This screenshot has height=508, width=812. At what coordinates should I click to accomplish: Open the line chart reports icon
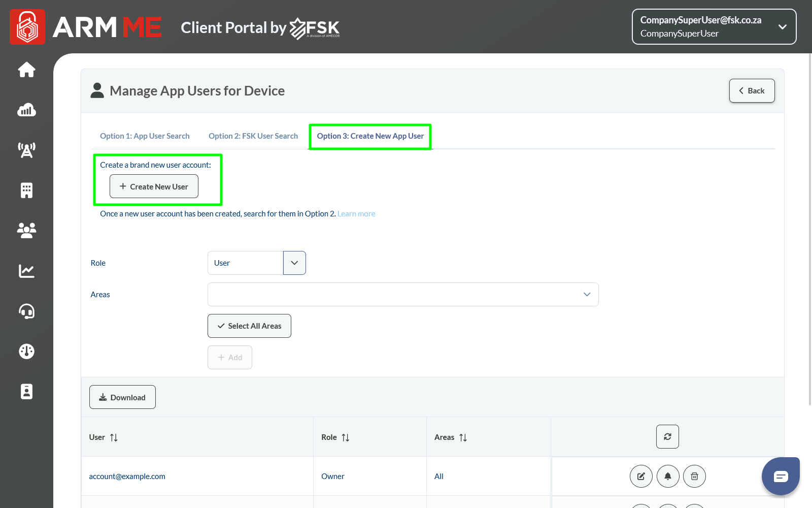26,271
